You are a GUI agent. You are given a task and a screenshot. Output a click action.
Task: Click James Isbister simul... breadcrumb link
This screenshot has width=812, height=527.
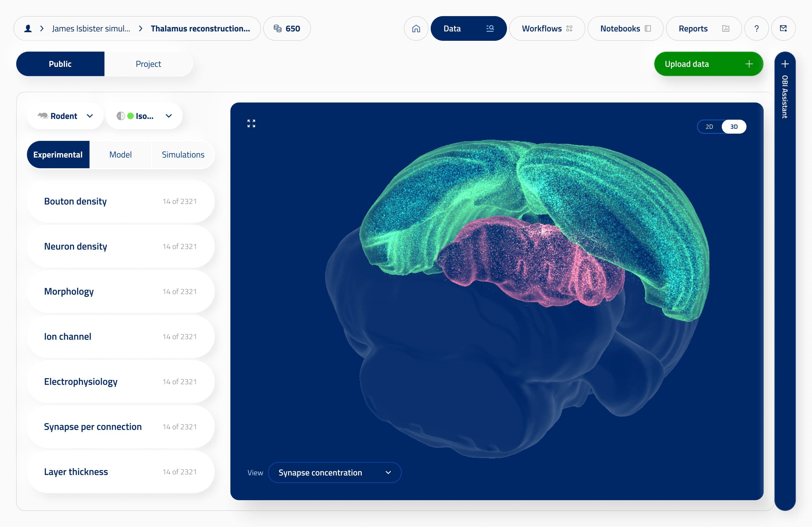point(91,29)
